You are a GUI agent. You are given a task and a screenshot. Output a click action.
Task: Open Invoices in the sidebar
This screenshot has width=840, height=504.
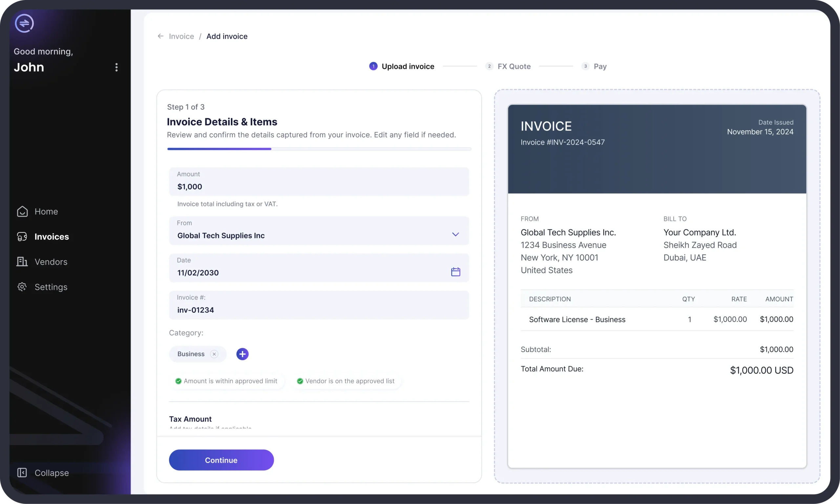click(x=52, y=237)
